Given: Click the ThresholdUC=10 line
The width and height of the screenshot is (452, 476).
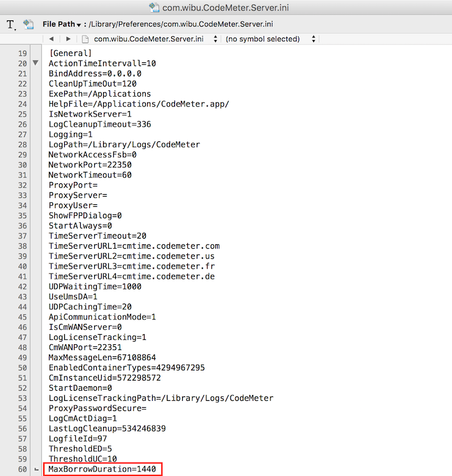Looking at the screenshot, I should [83, 459].
